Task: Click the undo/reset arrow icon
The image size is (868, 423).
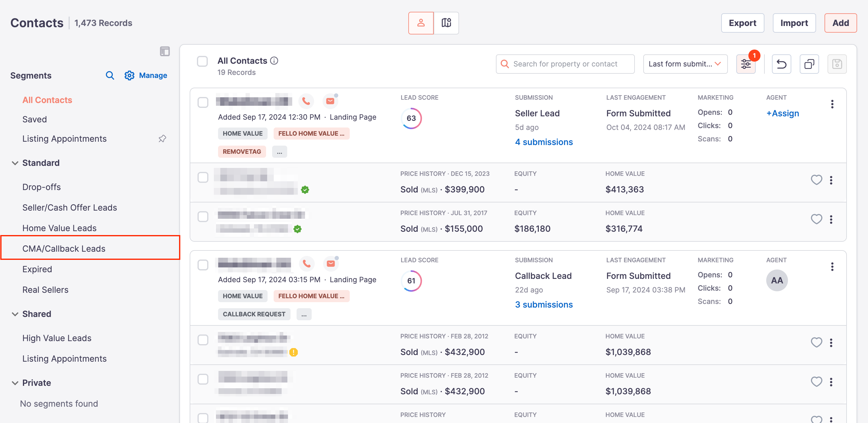Action: tap(781, 64)
